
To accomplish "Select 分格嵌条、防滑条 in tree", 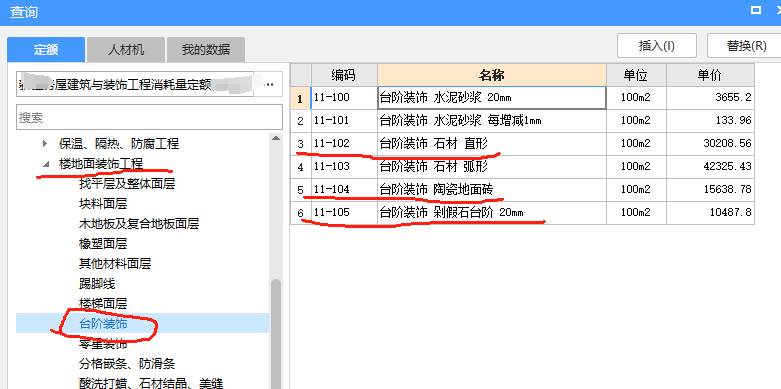I will pos(127,364).
